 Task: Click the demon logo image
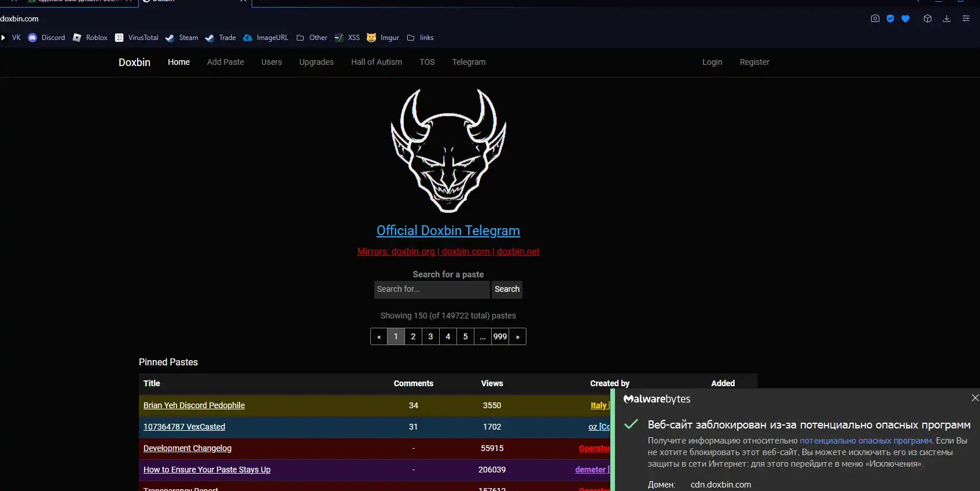448,151
